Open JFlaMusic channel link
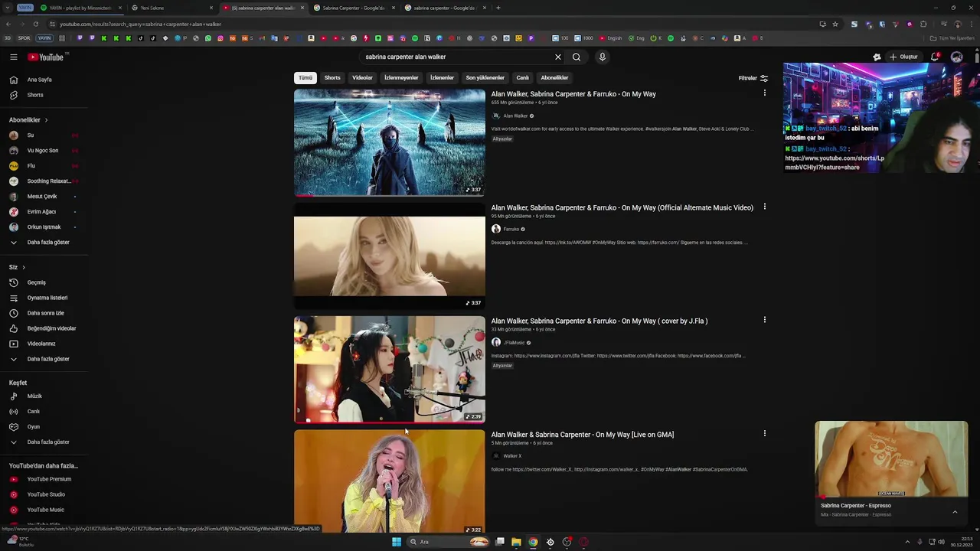 (514, 343)
